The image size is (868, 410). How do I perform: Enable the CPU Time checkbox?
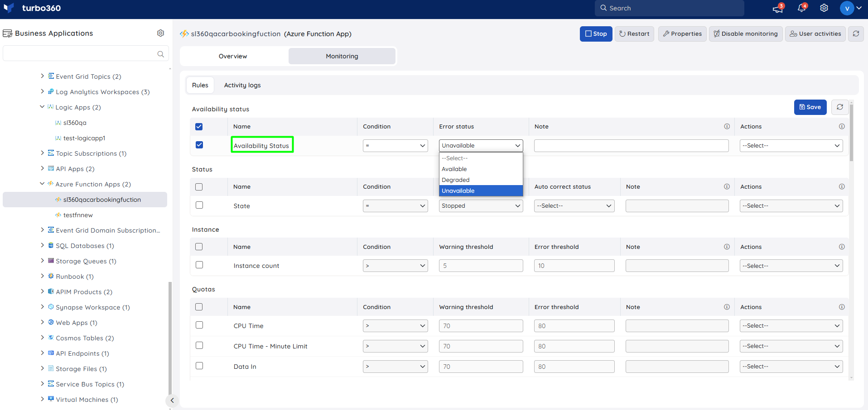click(199, 325)
